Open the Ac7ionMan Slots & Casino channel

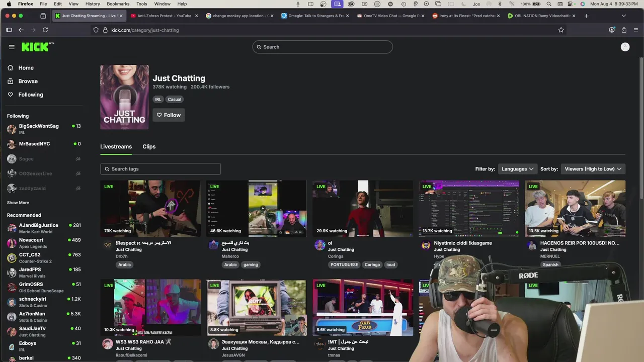tap(44, 317)
